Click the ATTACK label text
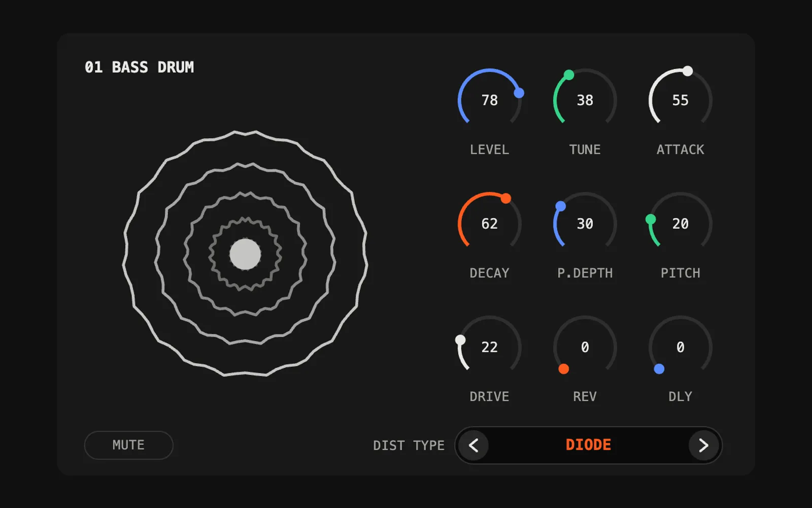812x508 pixels. pos(680,150)
